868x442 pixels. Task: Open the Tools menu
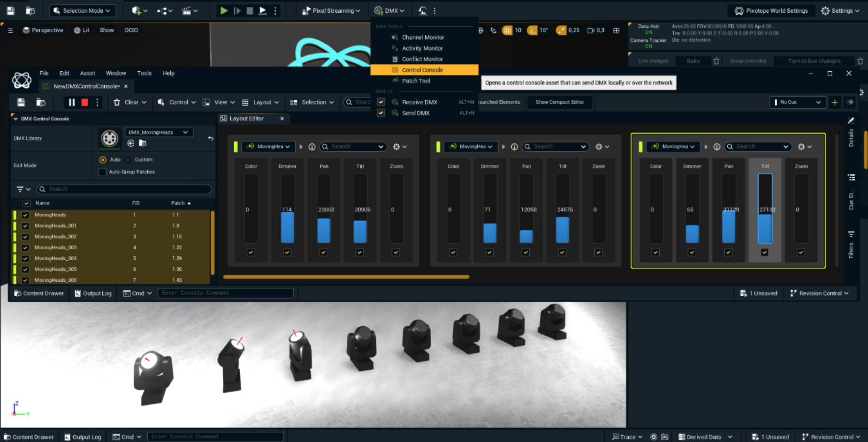[144, 73]
